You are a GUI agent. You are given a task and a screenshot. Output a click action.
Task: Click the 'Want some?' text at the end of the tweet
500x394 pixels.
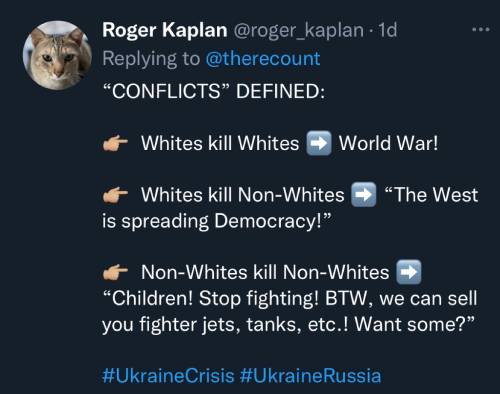[x=414, y=324]
